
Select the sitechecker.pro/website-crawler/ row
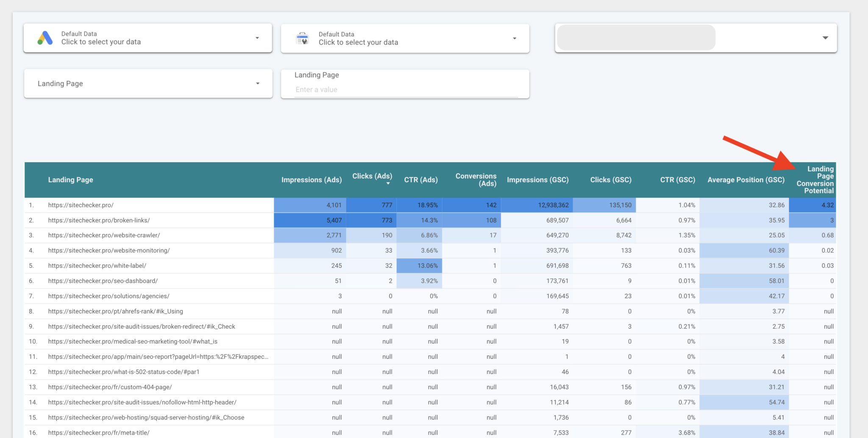coord(430,235)
